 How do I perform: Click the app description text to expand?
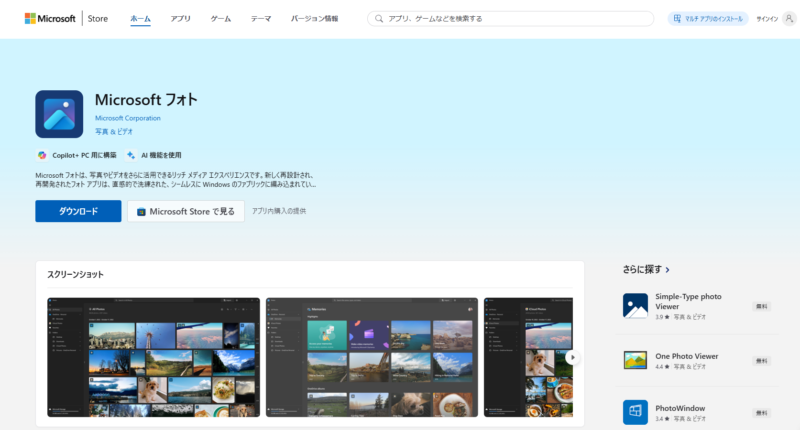click(x=176, y=180)
